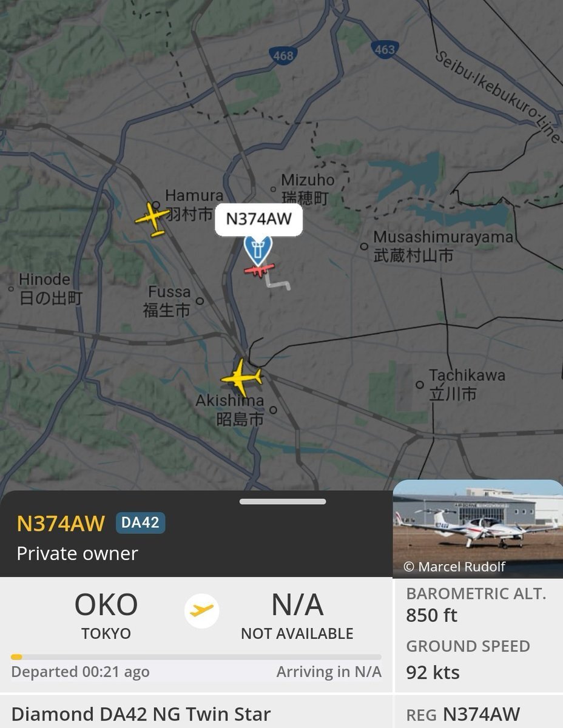This screenshot has height=728, width=563.
Task: Select the Ground Speed 92 kts field
Action: [468, 659]
